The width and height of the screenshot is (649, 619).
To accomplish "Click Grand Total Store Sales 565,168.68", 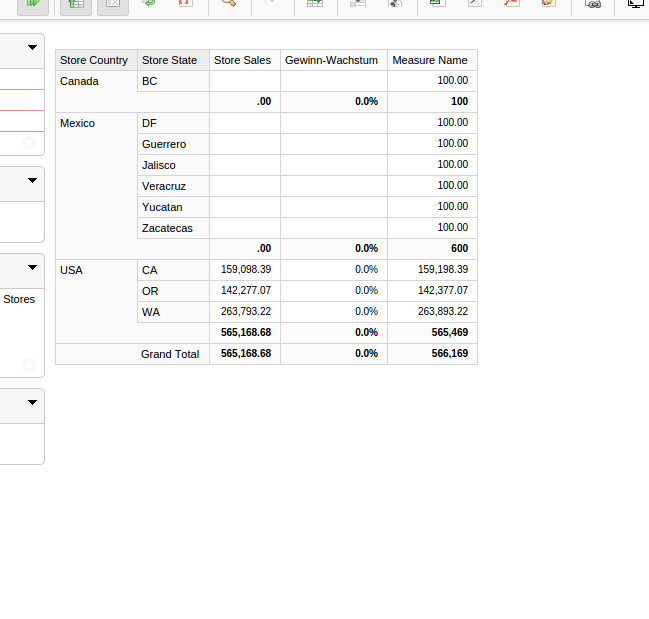I will point(245,353).
